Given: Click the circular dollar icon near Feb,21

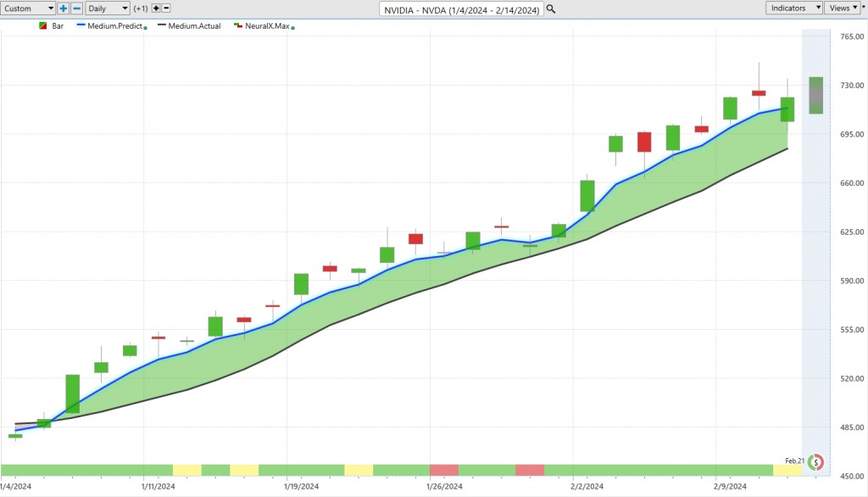Looking at the screenshot, I should (815, 462).
